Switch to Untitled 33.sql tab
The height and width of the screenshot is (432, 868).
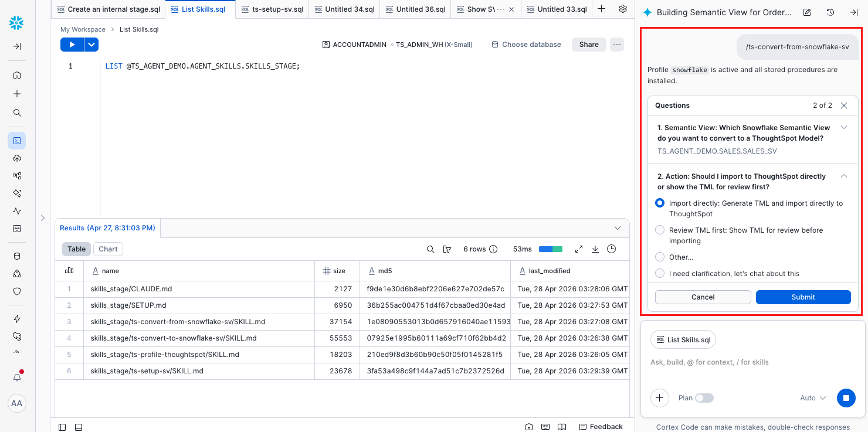557,9
